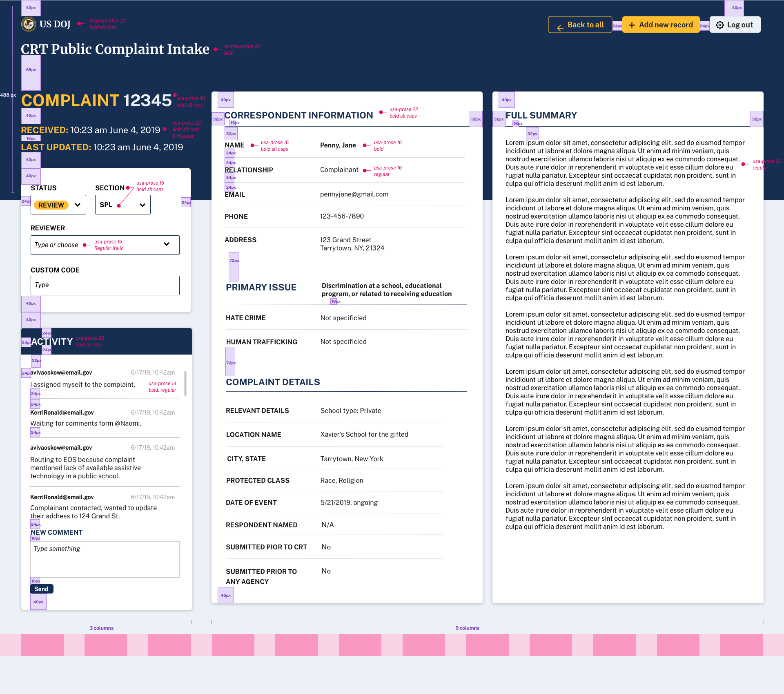Click the Received timestamp line
Screen dimensions: 784x694
(x=91, y=130)
